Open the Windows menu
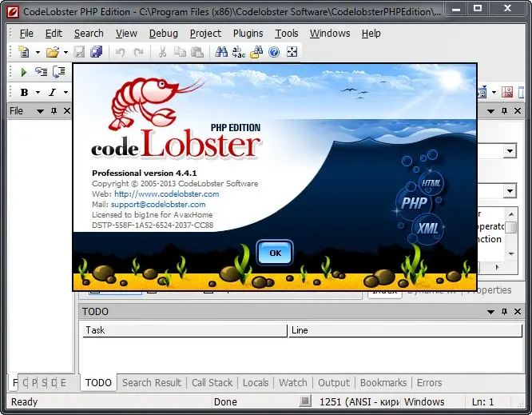The height and width of the screenshot is (415, 532). (330, 34)
